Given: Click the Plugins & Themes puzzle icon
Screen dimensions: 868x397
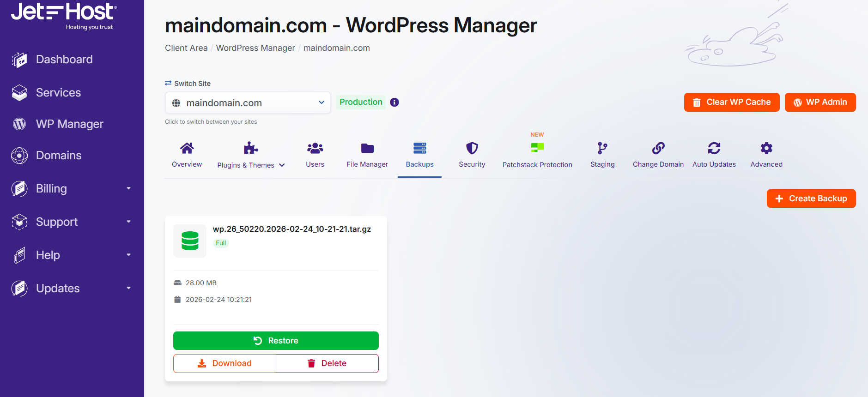Looking at the screenshot, I should (251, 148).
